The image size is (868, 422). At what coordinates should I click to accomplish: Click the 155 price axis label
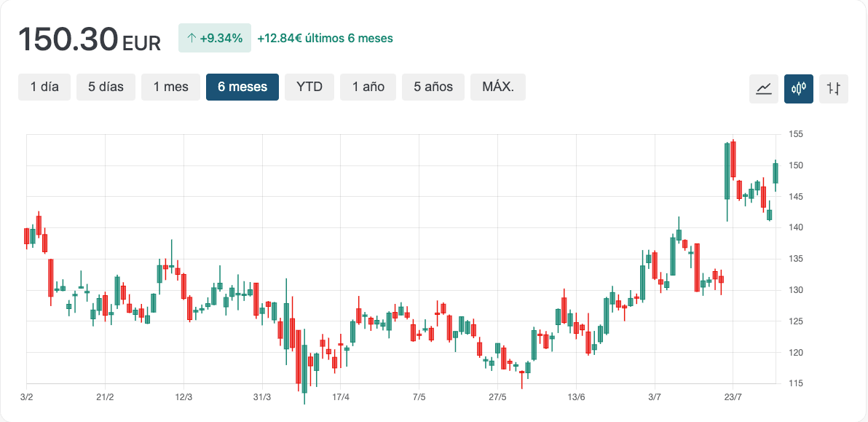point(795,134)
